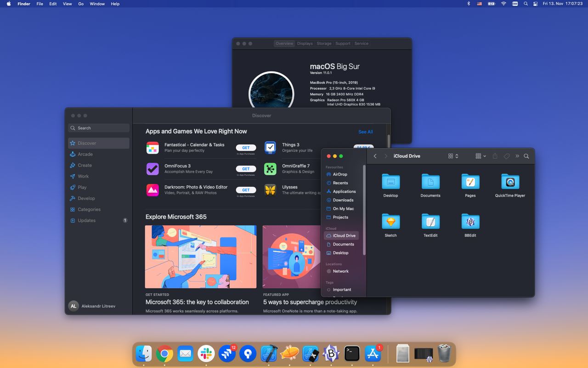Open the Sketch folder in iCloud Drive
Image resolution: width=588 pixels, height=368 pixels.
390,222
